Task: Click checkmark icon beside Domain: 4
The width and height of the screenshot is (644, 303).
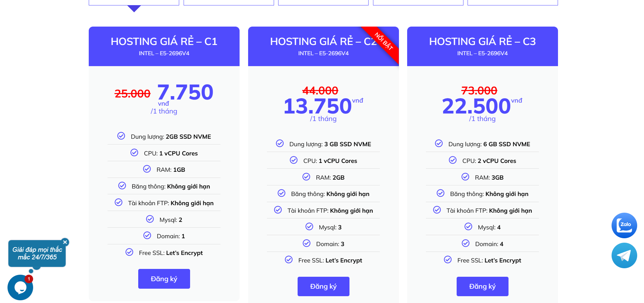Action: pyautogui.click(x=466, y=243)
